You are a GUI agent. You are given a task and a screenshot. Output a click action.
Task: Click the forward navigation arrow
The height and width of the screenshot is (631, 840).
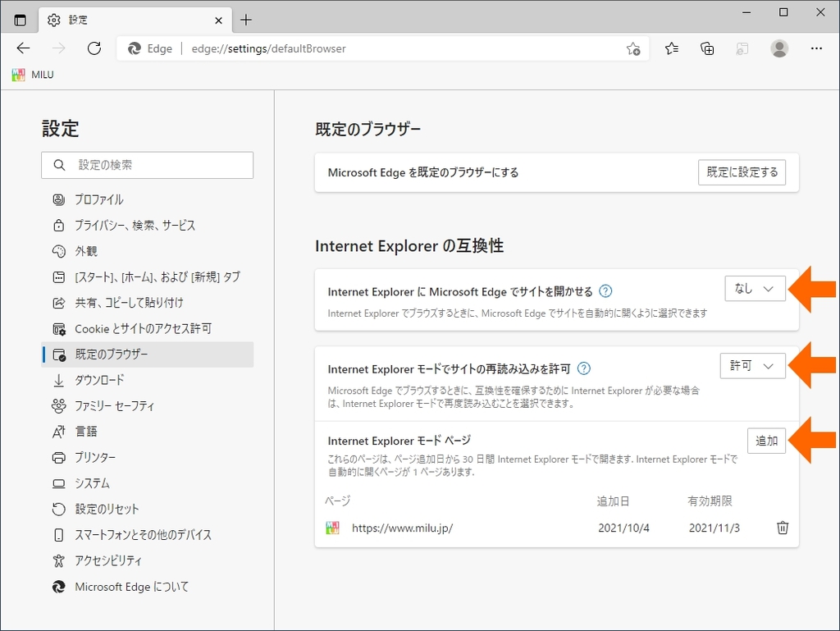(58, 48)
